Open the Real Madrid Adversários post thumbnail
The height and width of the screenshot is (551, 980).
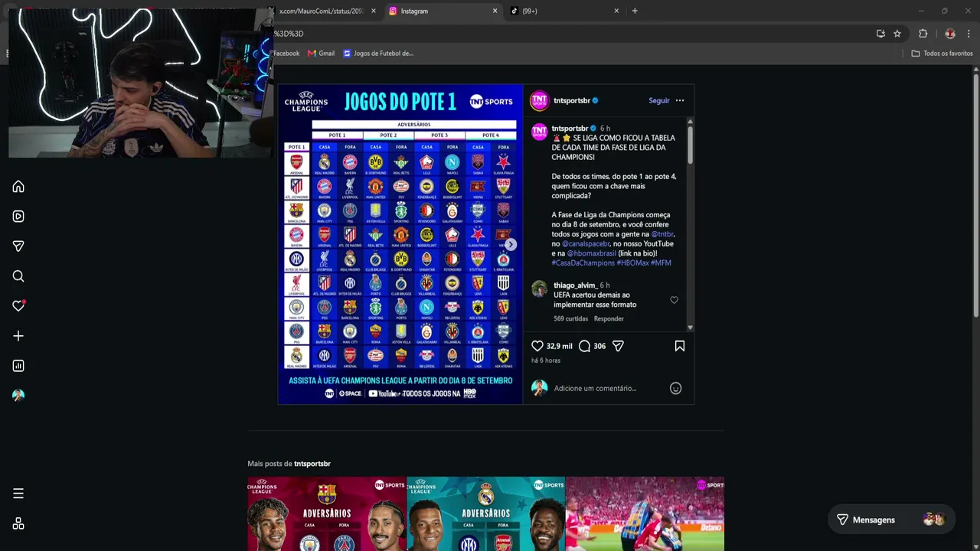pyautogui.click(x=486, y=514)
